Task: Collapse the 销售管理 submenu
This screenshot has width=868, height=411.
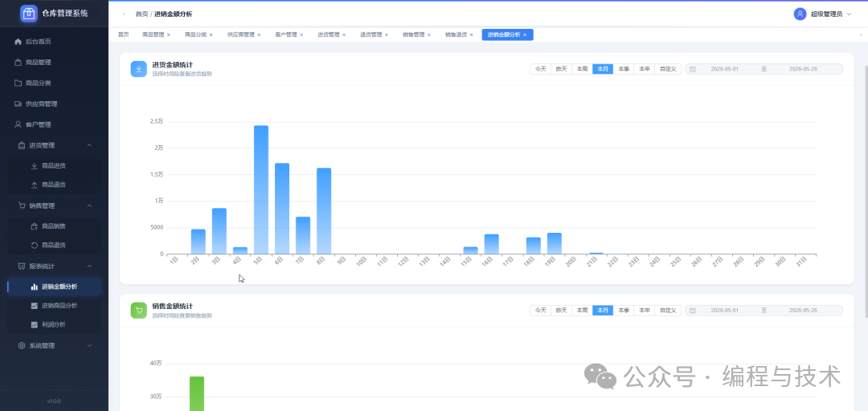Action: tap(90, 205)
